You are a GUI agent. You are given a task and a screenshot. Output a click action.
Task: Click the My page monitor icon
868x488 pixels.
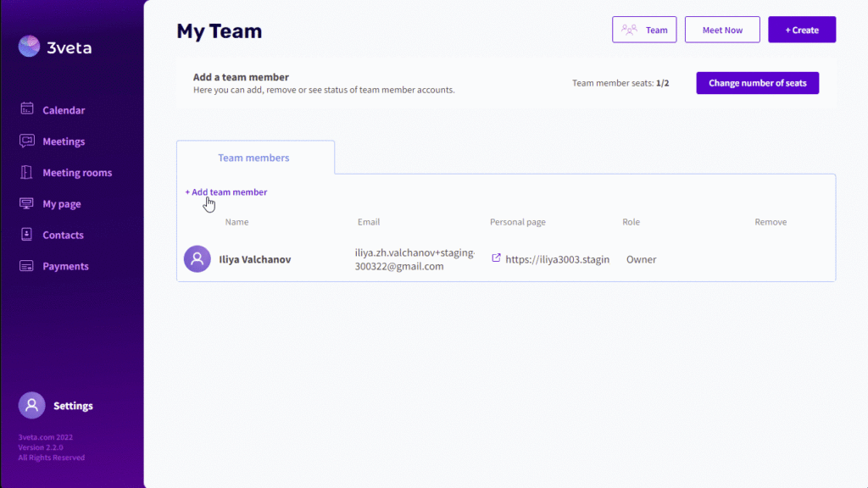click(26, 203)
